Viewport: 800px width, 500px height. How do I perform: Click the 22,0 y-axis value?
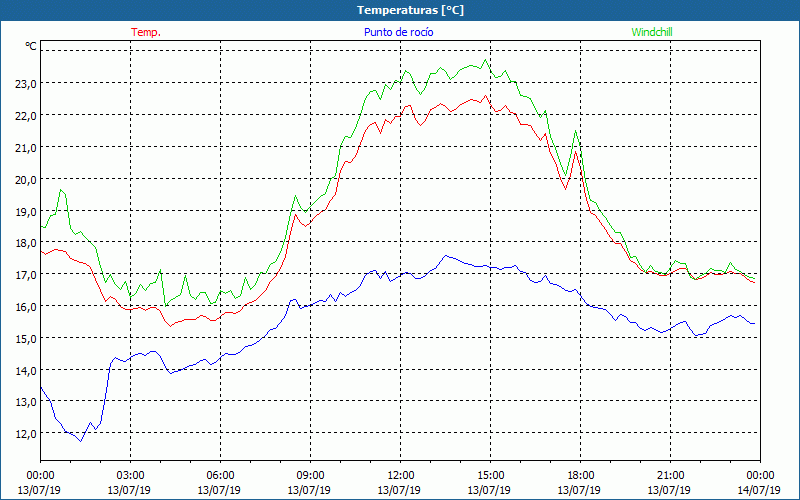tap(26, 116)
